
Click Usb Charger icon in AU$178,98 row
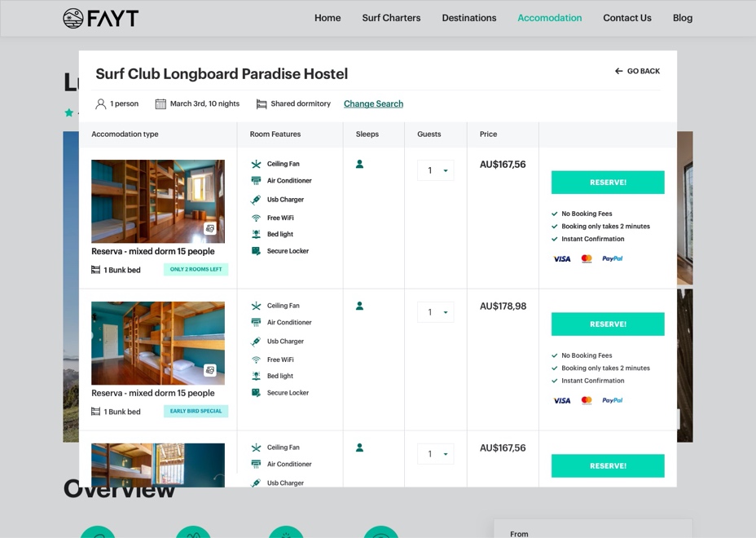pyautogui.click(x=256, y=341)
